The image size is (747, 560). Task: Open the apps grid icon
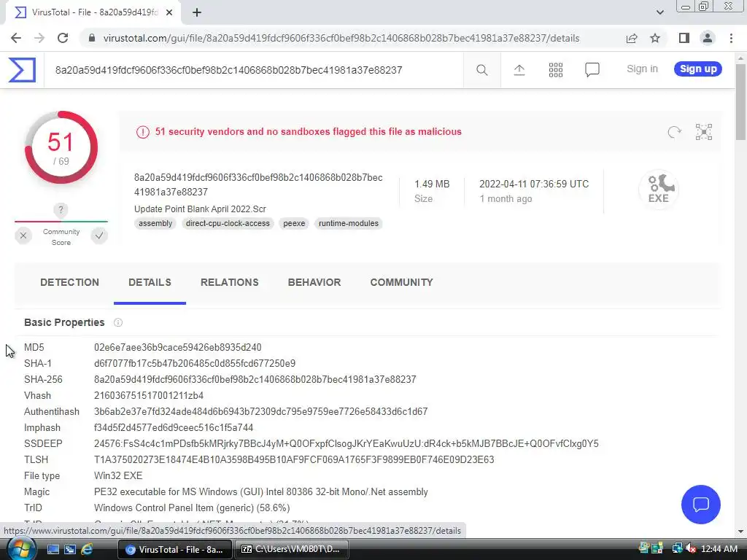point(555,70)
